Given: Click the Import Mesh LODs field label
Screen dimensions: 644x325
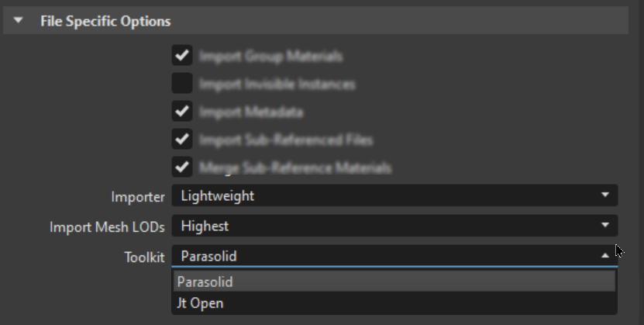Looking at the screenshot, I should pos(107,227).
